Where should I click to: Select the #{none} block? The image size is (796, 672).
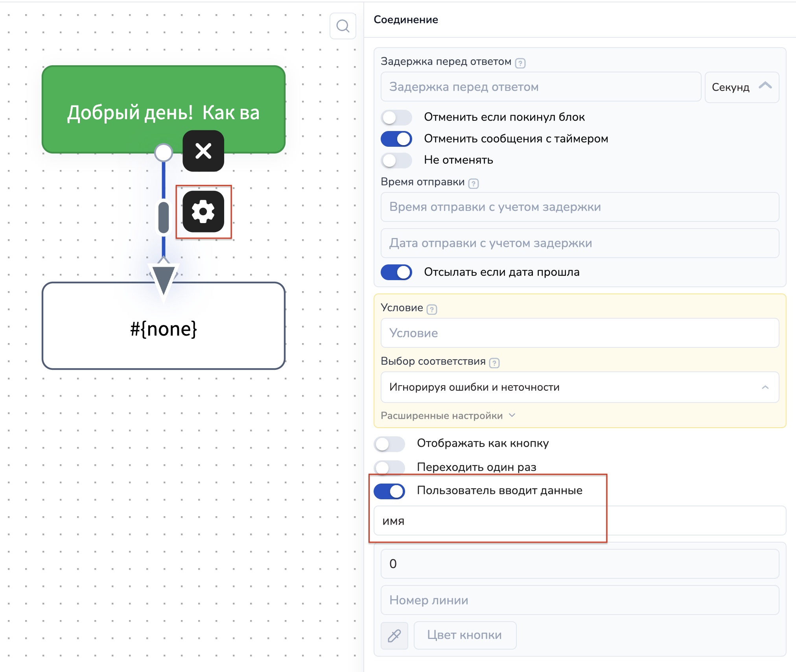coord(164,326)
